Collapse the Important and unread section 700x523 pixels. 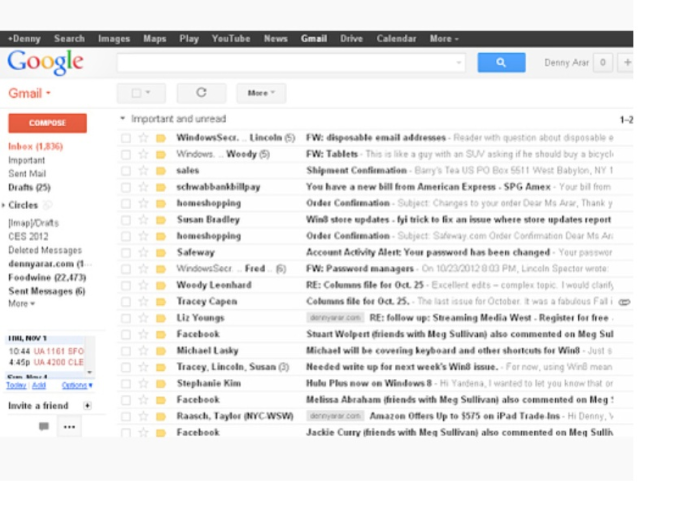pyautogui.click(x=122, y=118)
